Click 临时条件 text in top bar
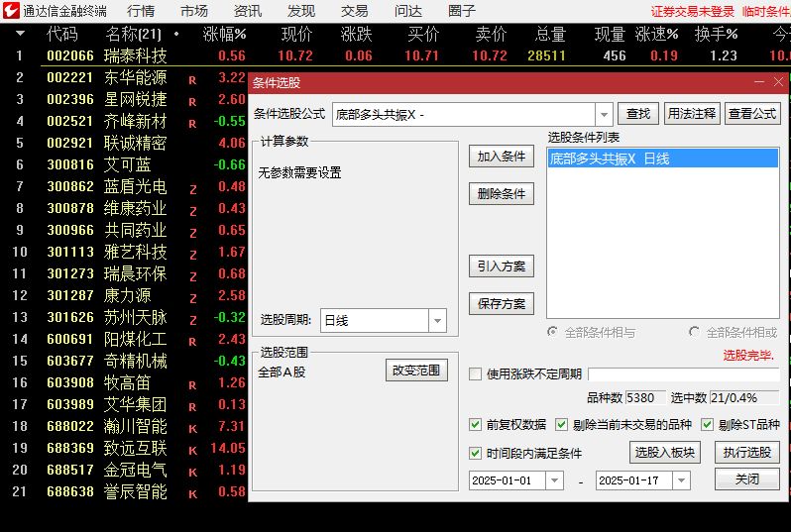Screen dimensions: 791x532 point(766,11)
